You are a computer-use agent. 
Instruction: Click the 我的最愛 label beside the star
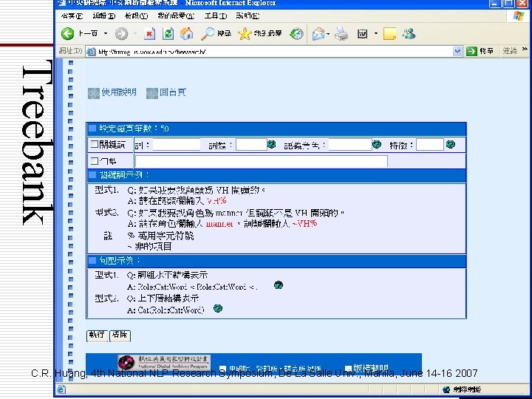tap(267, 33)
